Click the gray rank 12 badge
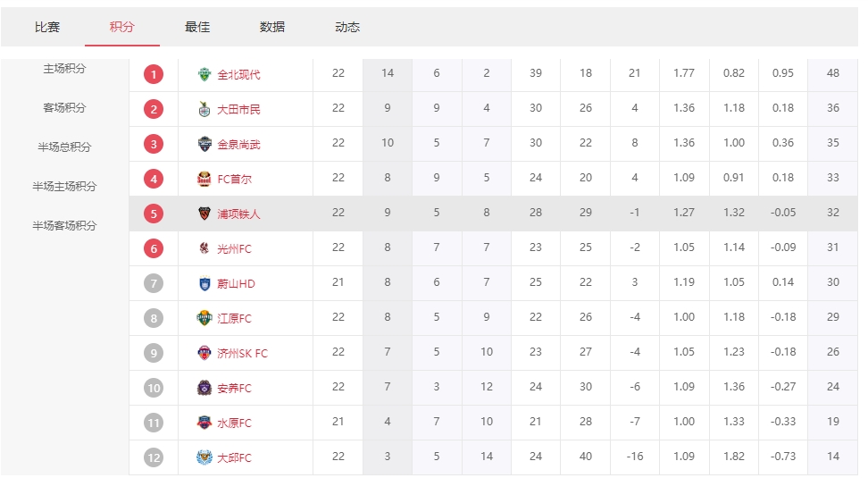 (154, 457)
